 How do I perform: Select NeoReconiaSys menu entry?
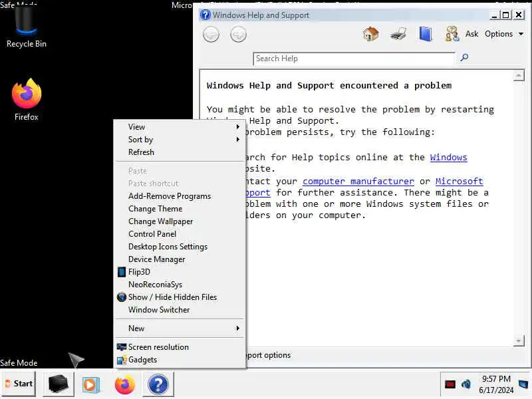coord(180,285)
